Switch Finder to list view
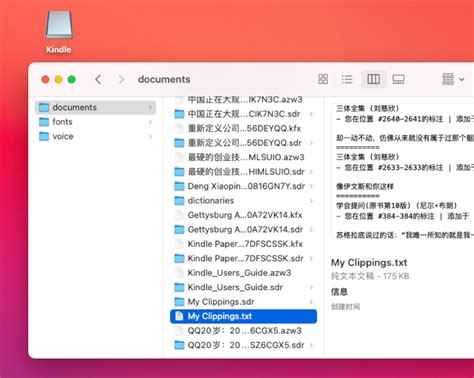 [347, 79]
